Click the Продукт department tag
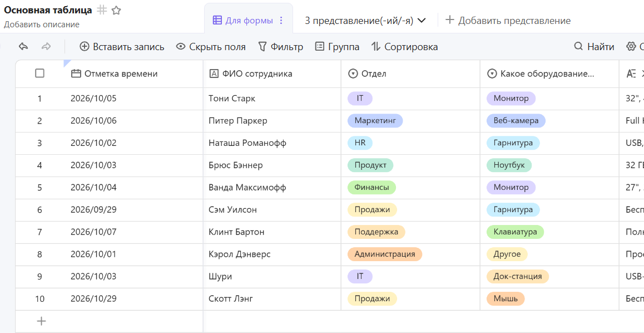 370,165
